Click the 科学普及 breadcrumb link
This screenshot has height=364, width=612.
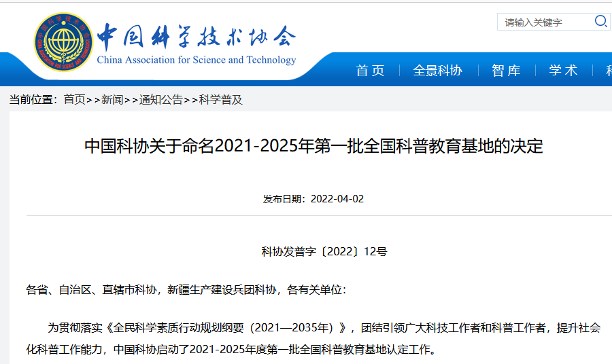tap(221, 100)
